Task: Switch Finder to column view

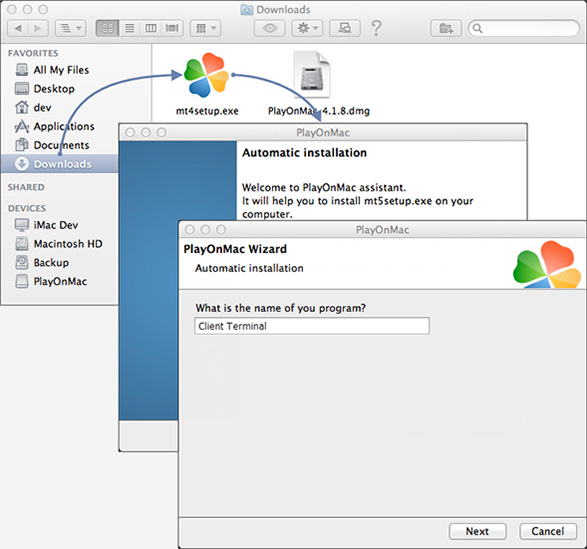Action: tap(150, 28)
